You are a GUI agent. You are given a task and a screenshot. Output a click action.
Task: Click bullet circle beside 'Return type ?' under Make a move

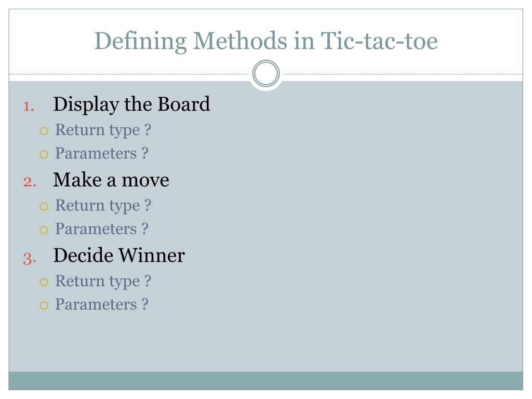click(x=44, y=206)
